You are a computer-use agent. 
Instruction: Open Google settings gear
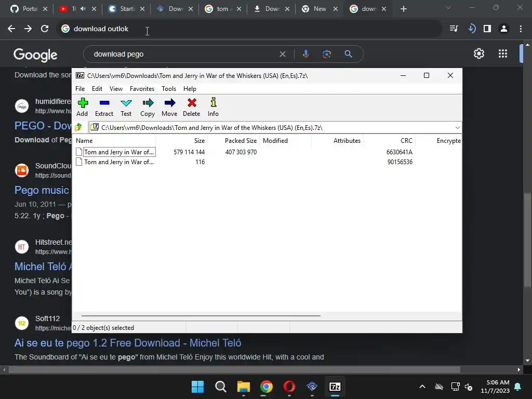(x=478, y=54)
